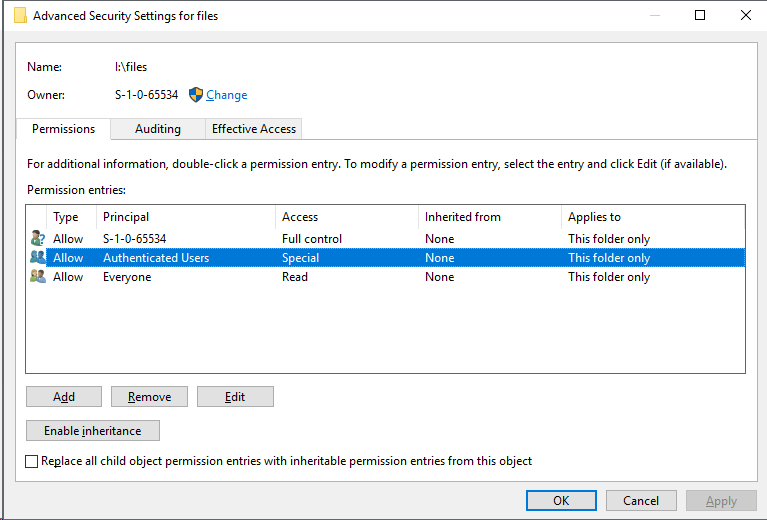
Task: Enable replace all child object permissions checkbox
Action: click(33, 462)
